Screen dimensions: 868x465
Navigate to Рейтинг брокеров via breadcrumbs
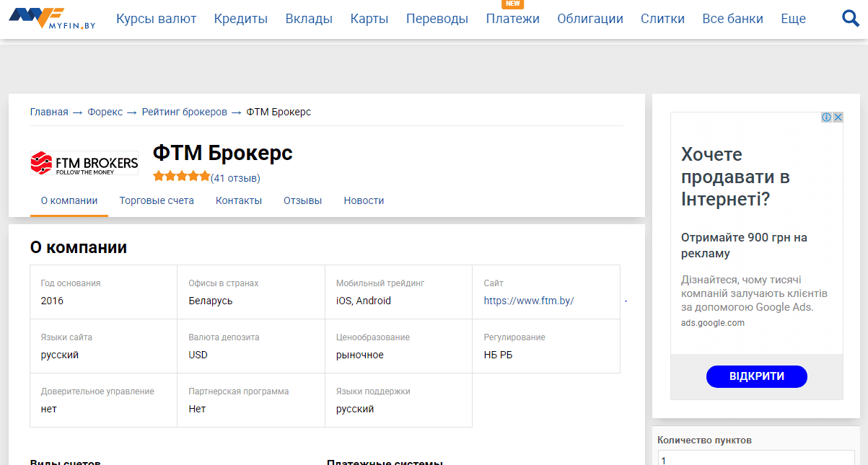[x=183, y=112]
